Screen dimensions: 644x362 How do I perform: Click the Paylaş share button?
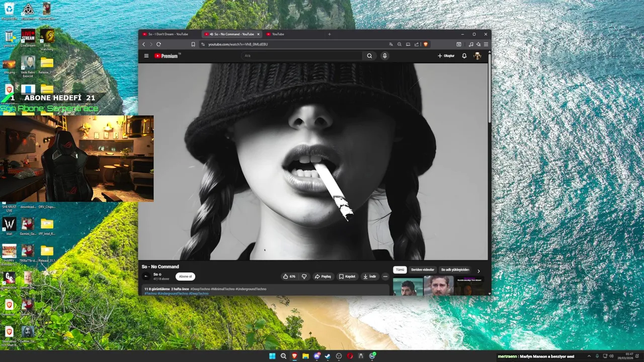pos(323,277)
